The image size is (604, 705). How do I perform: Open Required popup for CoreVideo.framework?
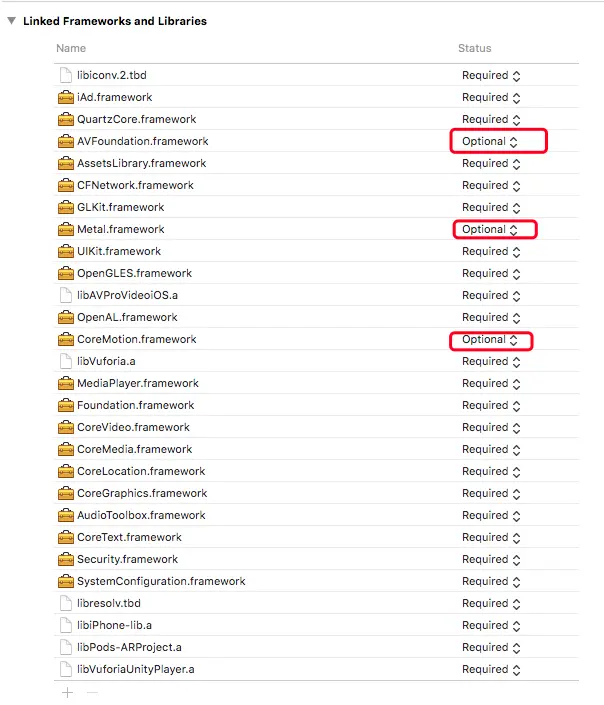pyautogui.click(x=491, y=428)
